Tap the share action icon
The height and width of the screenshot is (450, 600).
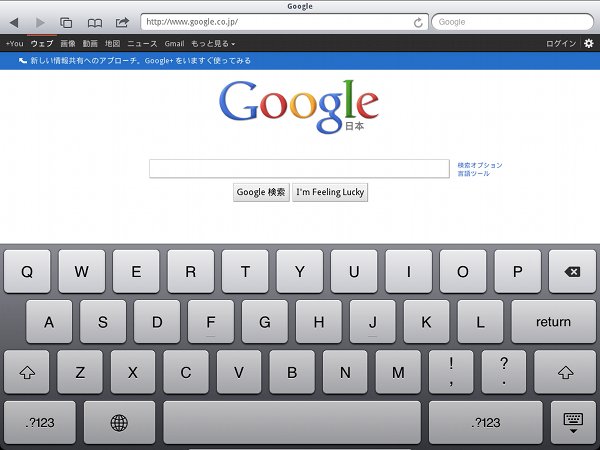coord(122,22)
